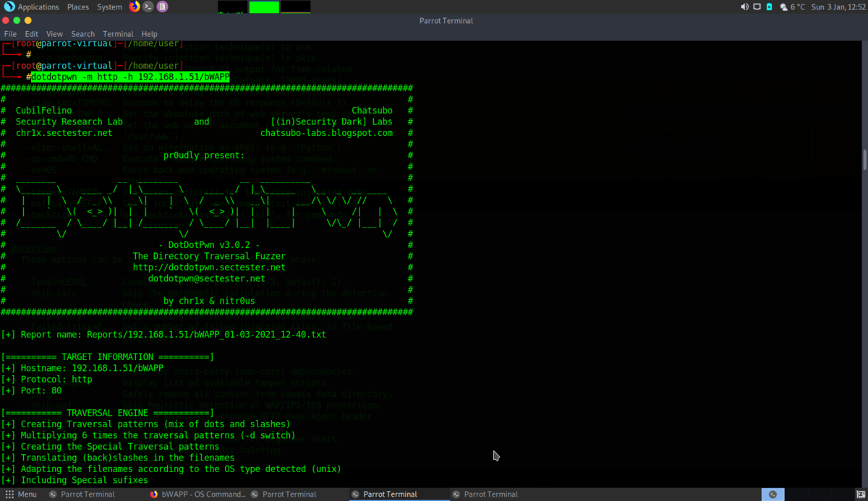
Task: Open the Applications menu in top panel
Action: click(38, 7)
